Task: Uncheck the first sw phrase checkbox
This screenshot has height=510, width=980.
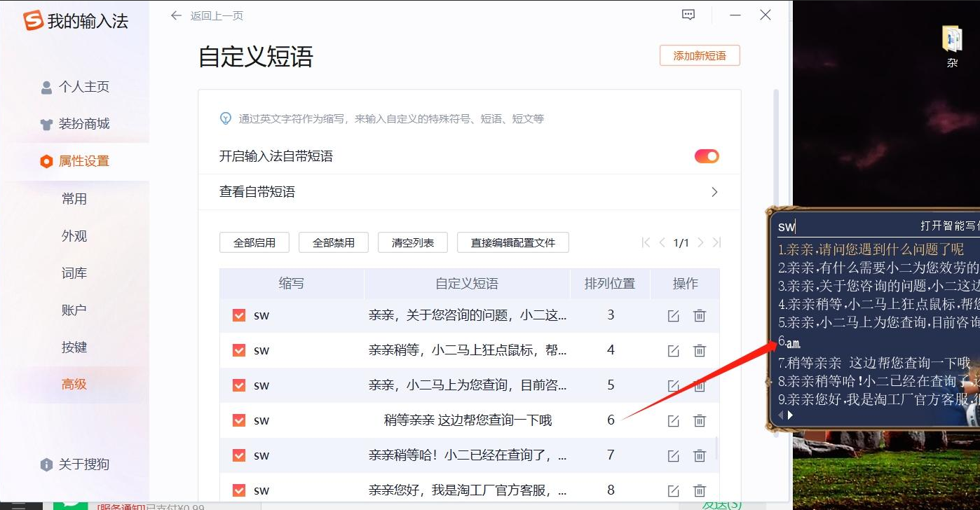Action: [238, 315]
